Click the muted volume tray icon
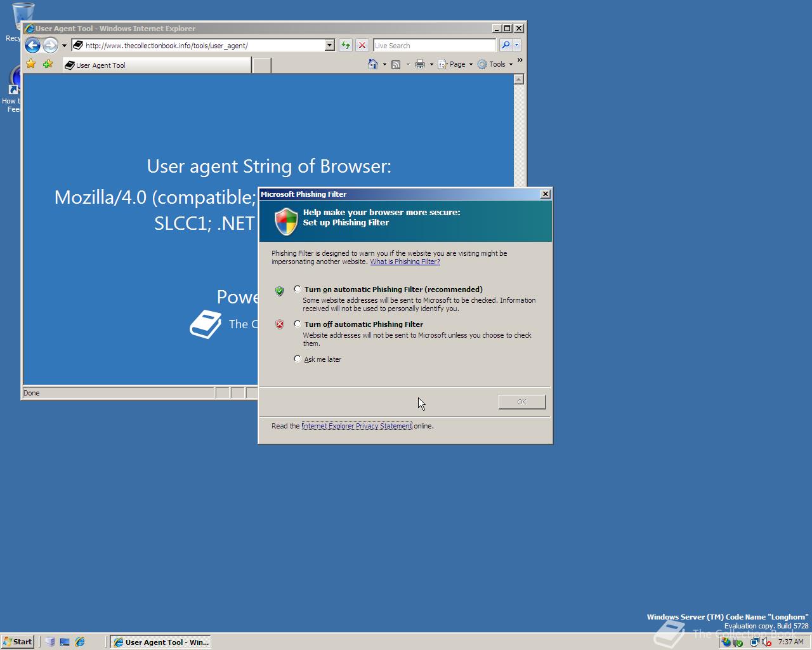 click(x=766, y=642)
